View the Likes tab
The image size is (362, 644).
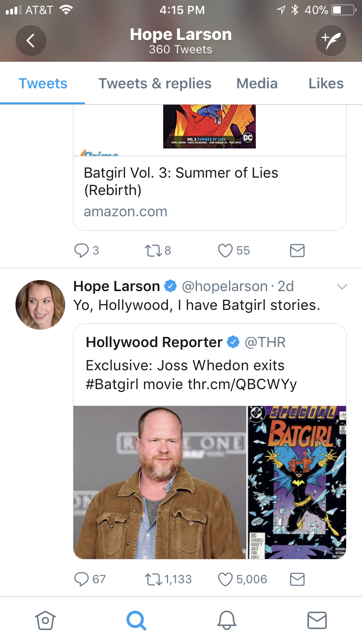point(326,84)
